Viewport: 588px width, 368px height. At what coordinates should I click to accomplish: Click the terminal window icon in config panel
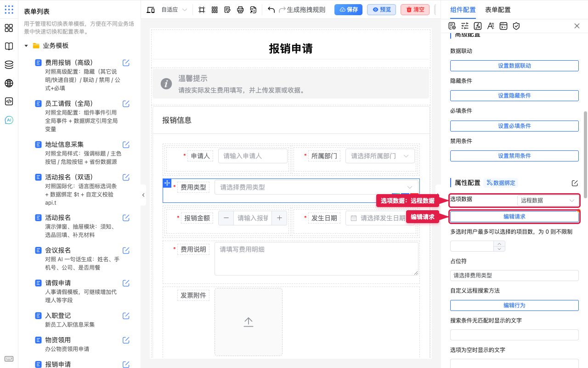(x=503, y=26)
